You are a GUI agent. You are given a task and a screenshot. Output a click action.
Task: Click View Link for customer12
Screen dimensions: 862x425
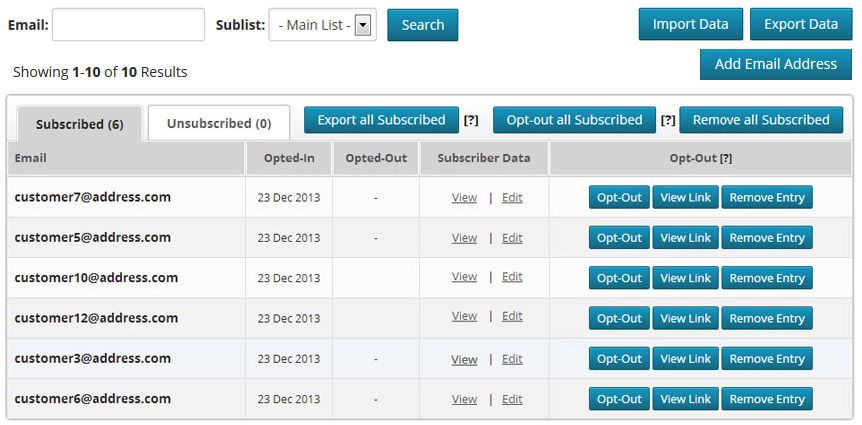pyautogui.click(x=686, y=318)
